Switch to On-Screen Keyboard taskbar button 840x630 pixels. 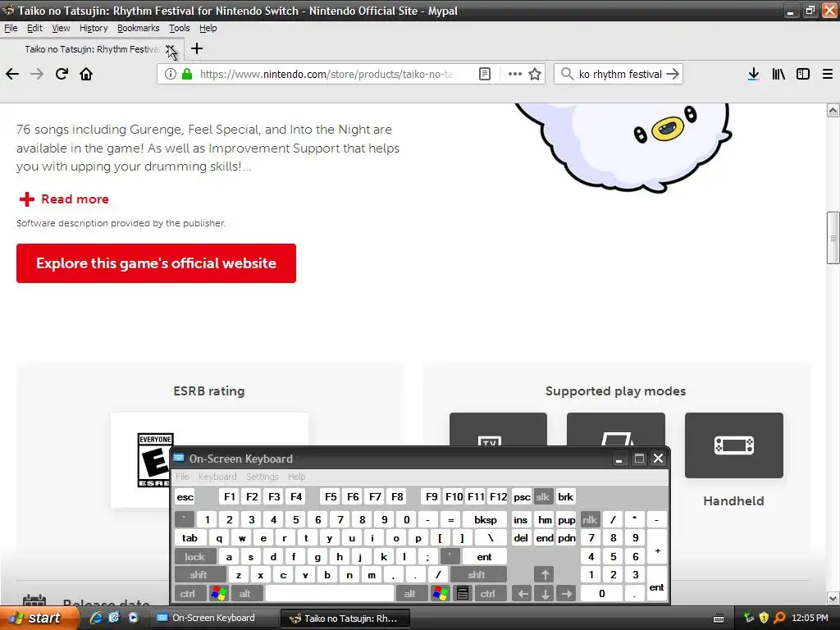[212, 618]
